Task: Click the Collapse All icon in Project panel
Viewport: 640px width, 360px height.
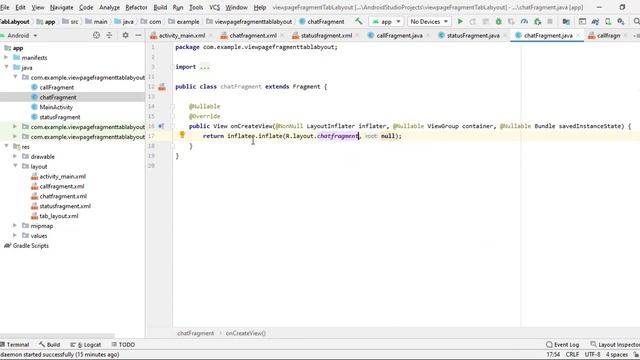Action: pyautogui.click(x=109, y=36)
